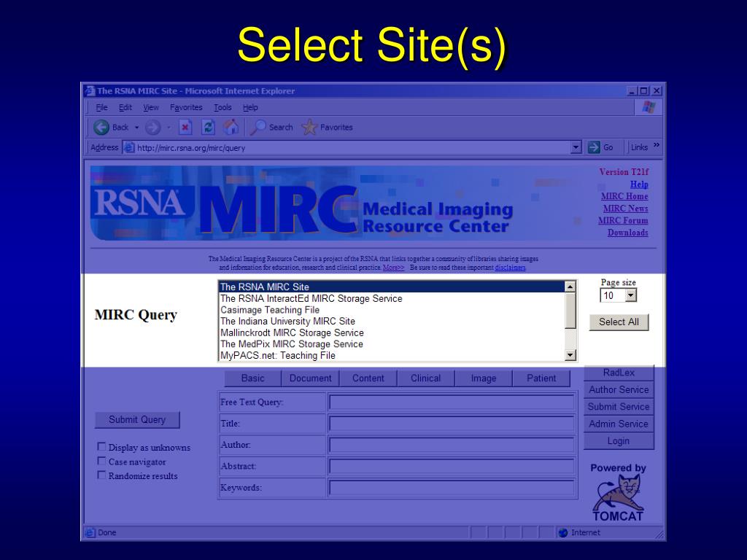The image size is (747, 560).
Task: Switch to the Clinical tab
Action: (x=425, y=378)
